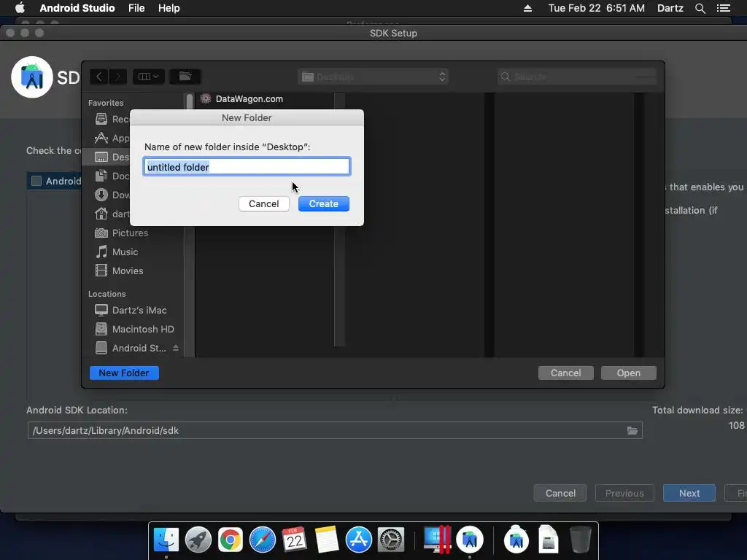Open the Android Studio menu
This screenshot has height=560, width=747.
coord(77,8)
